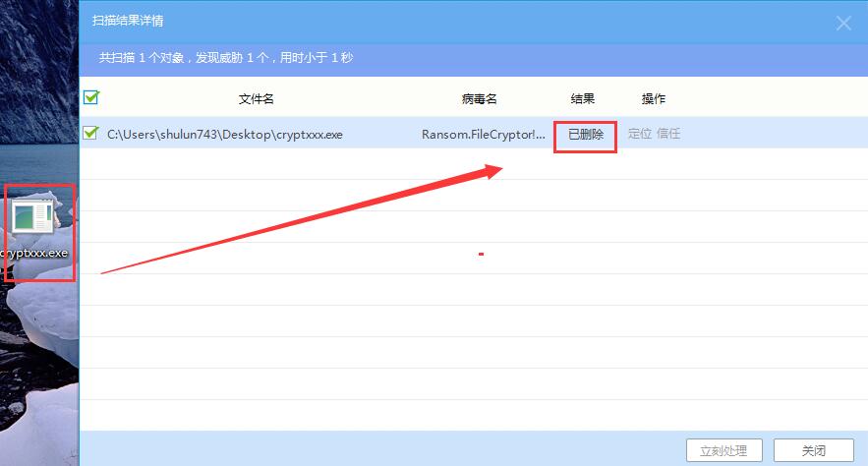Viewport: 868px width, 466px height.
Task: Click the 结果 column header
Action: [582, 99]
